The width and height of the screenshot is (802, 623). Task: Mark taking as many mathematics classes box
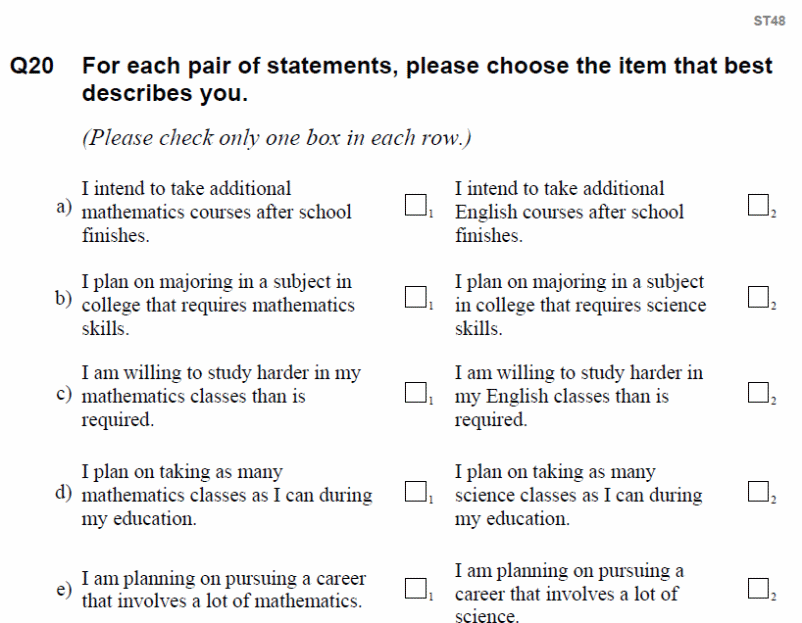pos(415,491)
